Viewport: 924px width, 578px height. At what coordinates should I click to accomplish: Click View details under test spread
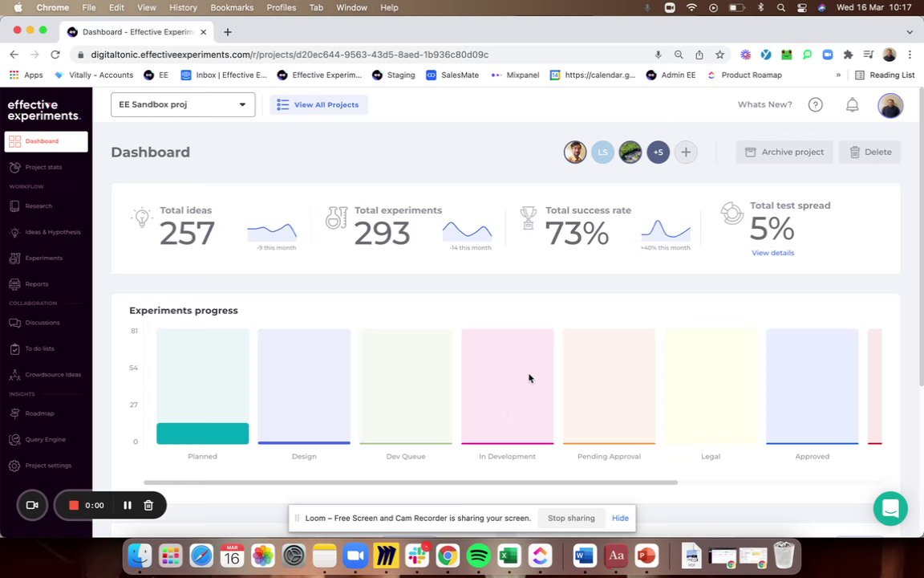click(772, 253)
